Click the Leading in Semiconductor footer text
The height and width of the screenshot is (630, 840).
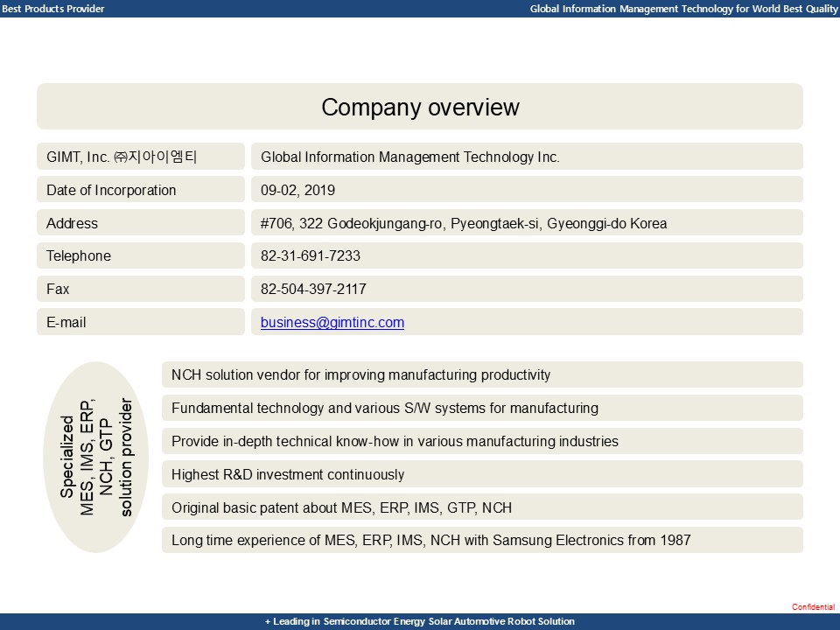(420, 622)
